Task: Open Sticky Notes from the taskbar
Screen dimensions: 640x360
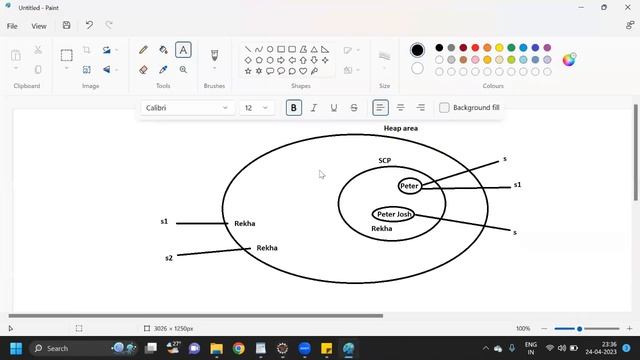Action: (327, 349)
